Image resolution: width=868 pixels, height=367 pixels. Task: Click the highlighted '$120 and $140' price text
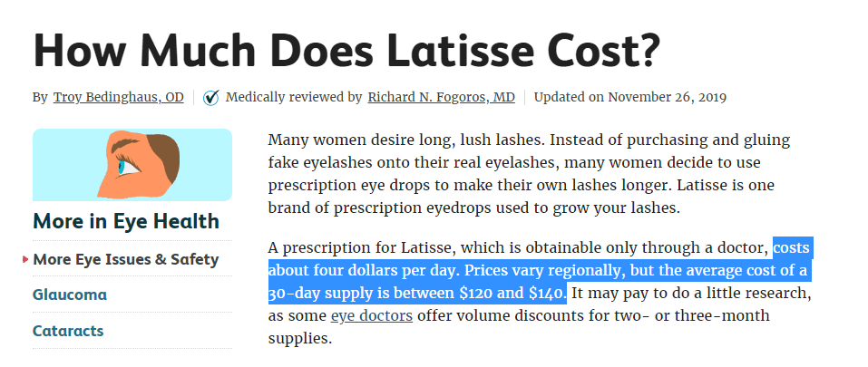(x=512, y=294)
